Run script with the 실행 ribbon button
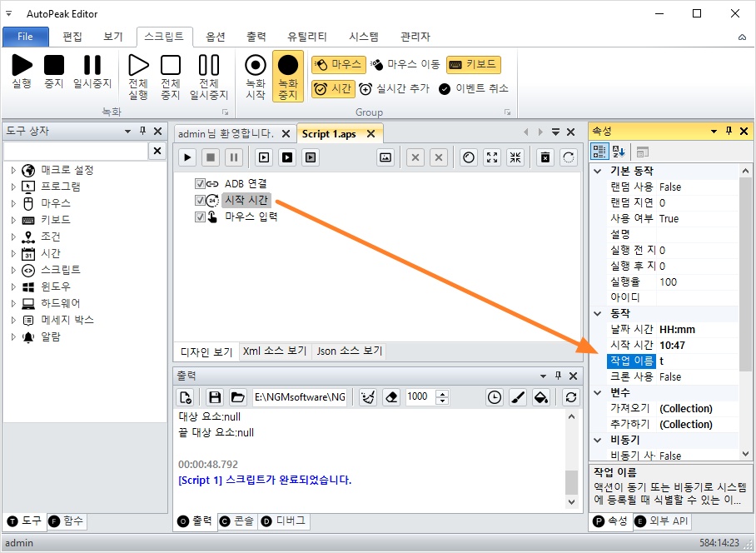Image resolution: width=756 pixels, height=553 pixels. point(22,72)
